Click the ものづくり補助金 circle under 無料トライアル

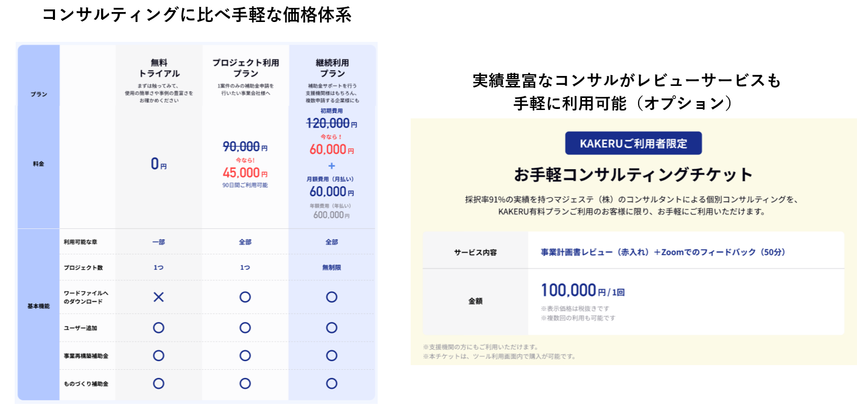click(159, 383)
